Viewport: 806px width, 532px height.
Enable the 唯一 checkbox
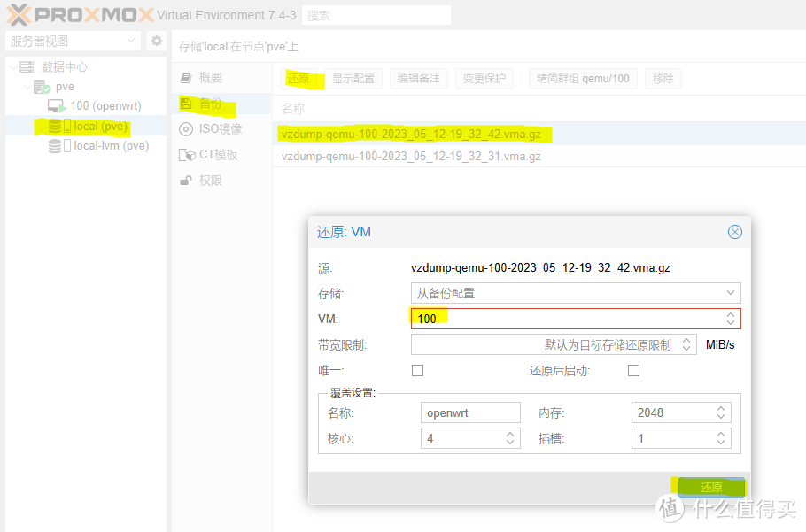click(416, 370)
